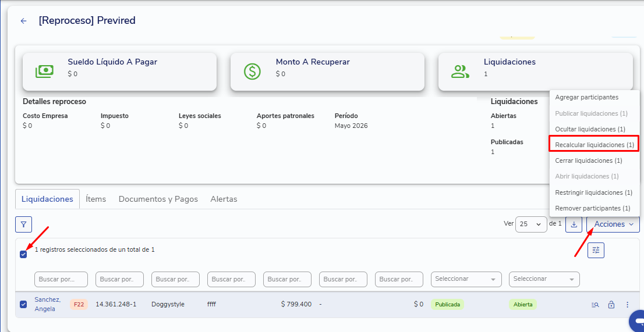The image size is (644, 332).
Task: Click the sixth Buscar por search field
Action: click(343, 279)
